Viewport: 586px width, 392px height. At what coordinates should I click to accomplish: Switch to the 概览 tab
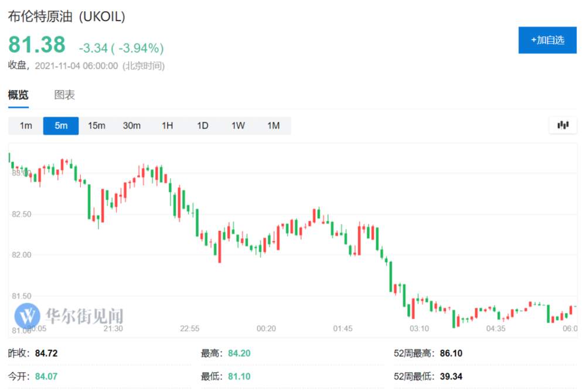coord(18,95)
